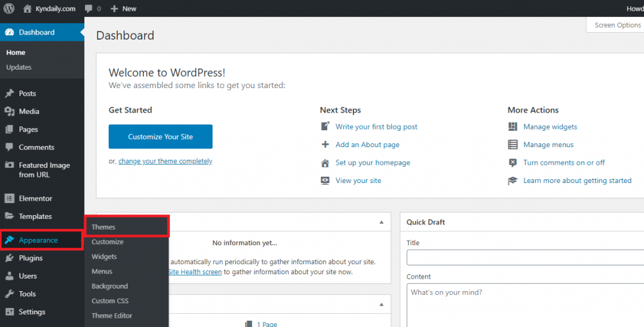Open the comments bubble icon in admin bar

[88, 9]
